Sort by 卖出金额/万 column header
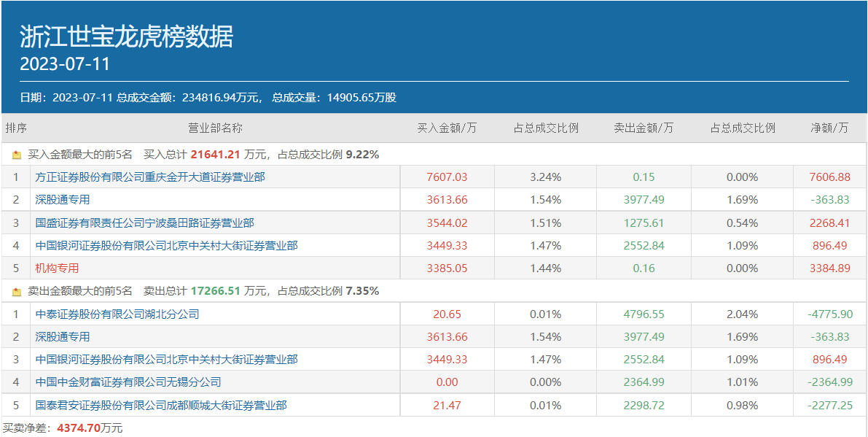Image resolution: width=868 pixels, height=437 pixels. pyautogui.click(x=644, y=128)
